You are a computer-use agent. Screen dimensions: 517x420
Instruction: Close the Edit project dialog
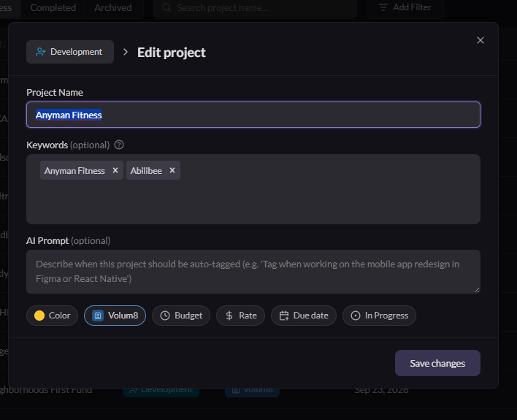480,40
